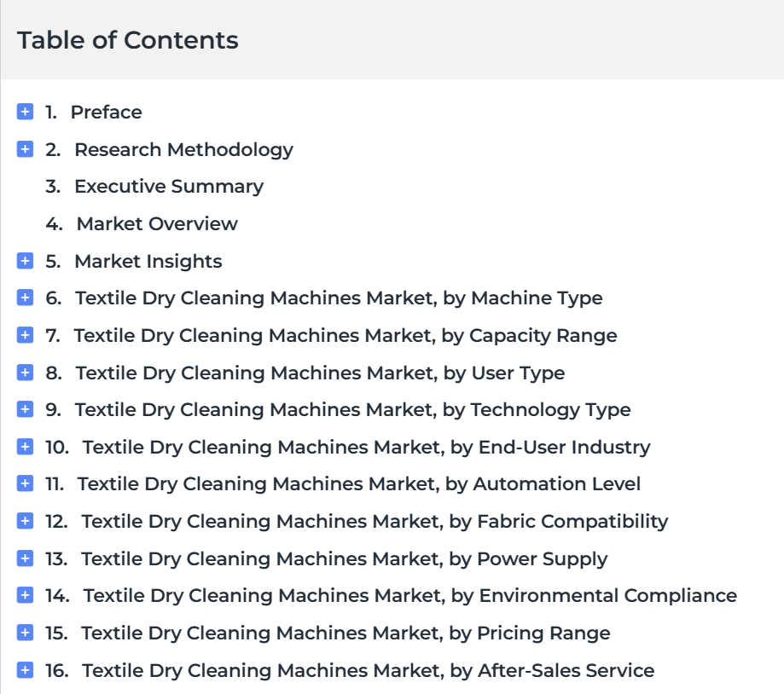The width and height of the screenshot is (784, 694).
Task: Click the Table of Contents heading
Action: click(127, 40)
